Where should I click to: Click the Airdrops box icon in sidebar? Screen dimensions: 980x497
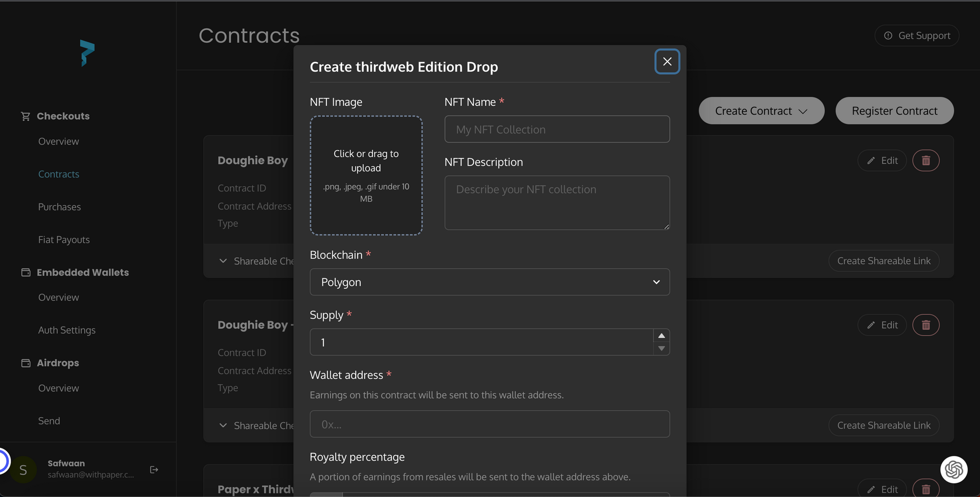tap(25, 363)
